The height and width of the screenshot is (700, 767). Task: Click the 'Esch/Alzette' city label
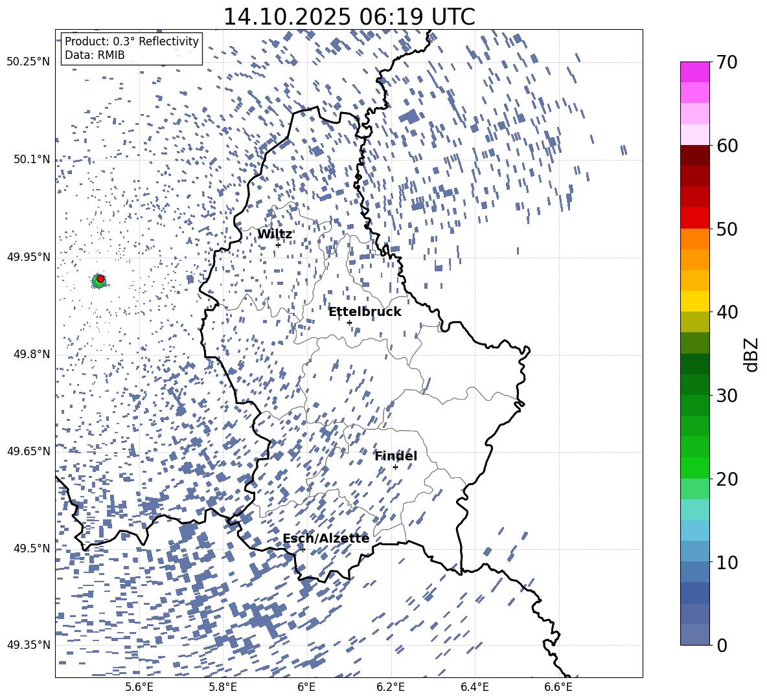pyautogui.click(x=326, y=538)
